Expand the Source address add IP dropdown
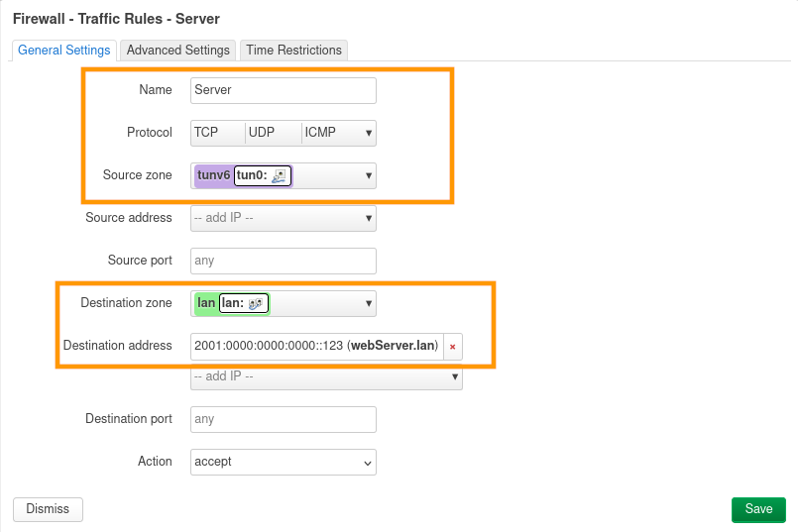The height and width of the screenshot is (532, 798). [369, 218]
